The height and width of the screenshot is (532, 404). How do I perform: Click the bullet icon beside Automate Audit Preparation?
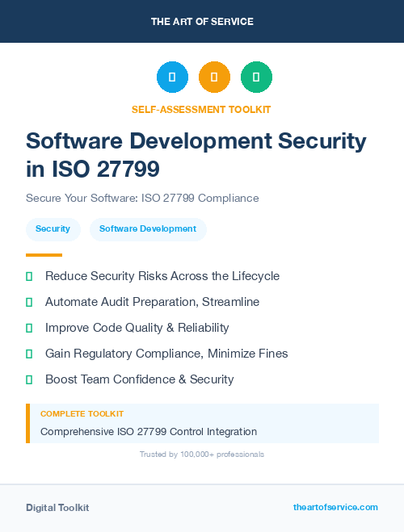[29, 302]
